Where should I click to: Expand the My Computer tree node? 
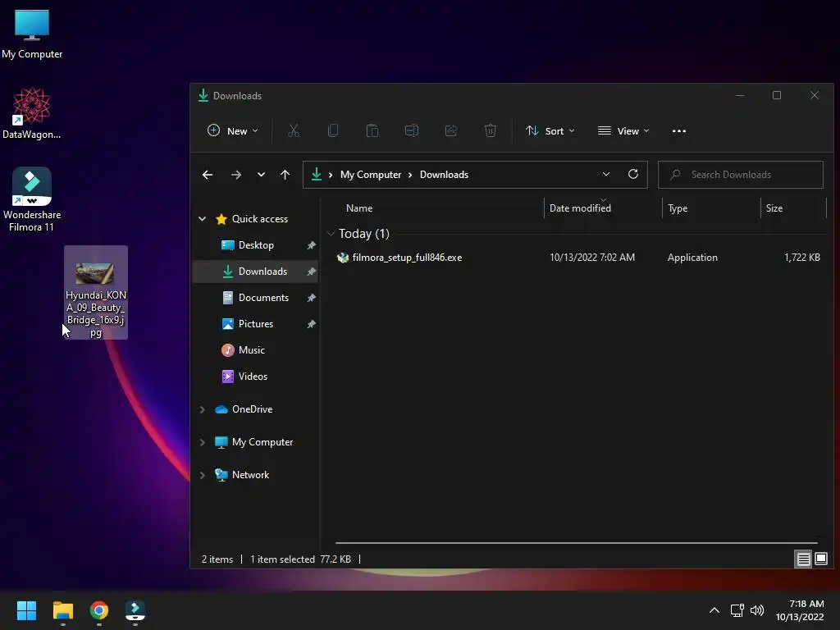tap(203, 442)
